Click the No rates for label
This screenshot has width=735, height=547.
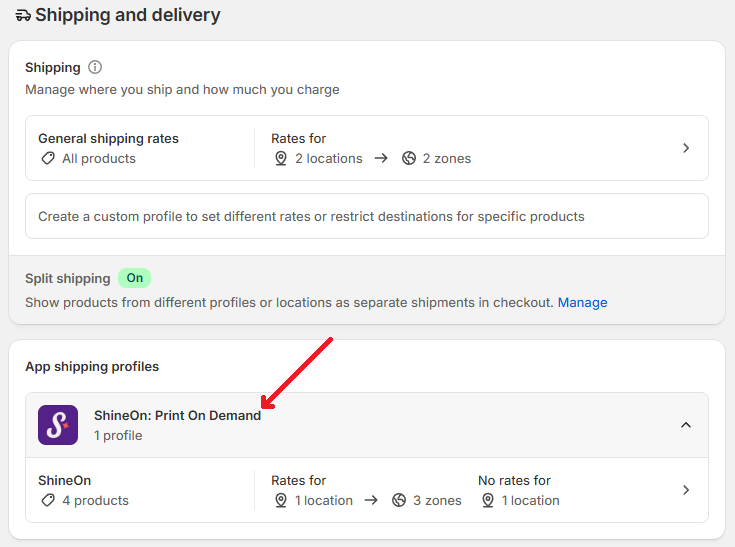(x=514, y=481)
